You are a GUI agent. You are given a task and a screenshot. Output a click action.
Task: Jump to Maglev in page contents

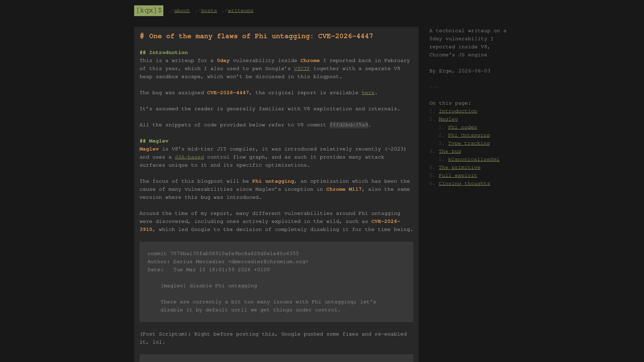click(448, 119)
